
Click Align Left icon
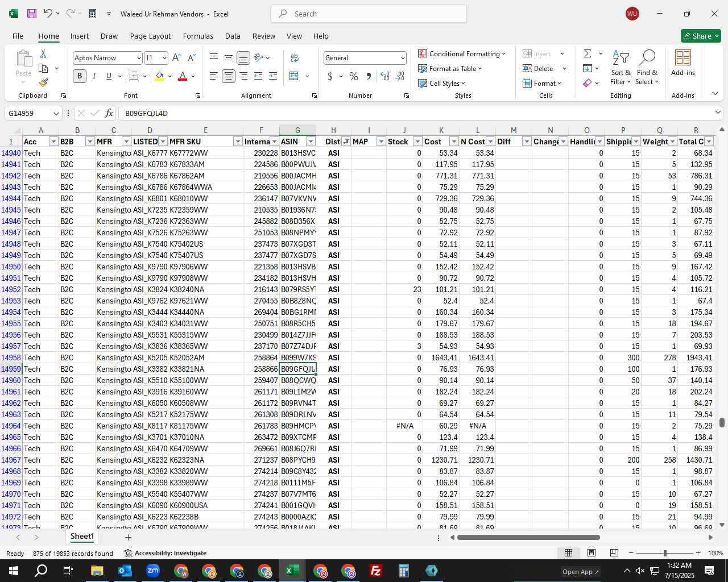coord(214,76)
